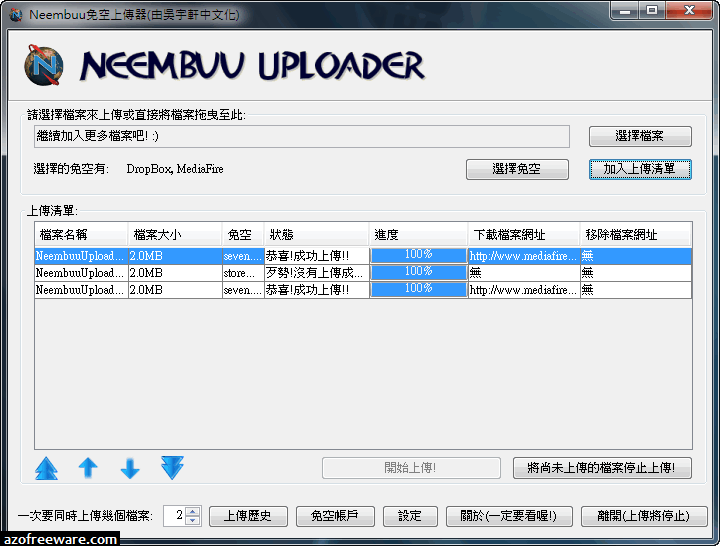This screenshot has height=546, width=720.
Task: Click 離開(上傳將停止) to exit
Action: coord(643,516)
